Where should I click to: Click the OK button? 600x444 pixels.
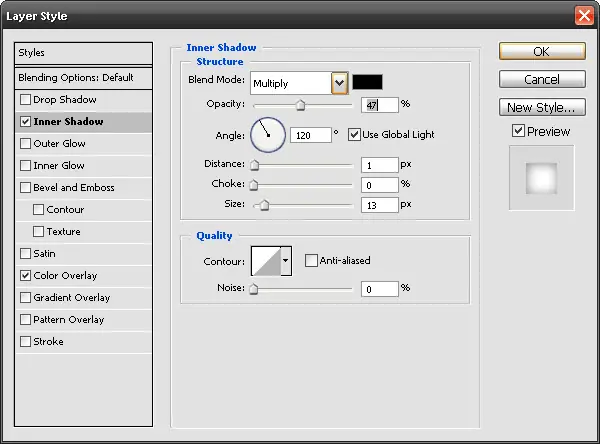[x=542, y=51]
